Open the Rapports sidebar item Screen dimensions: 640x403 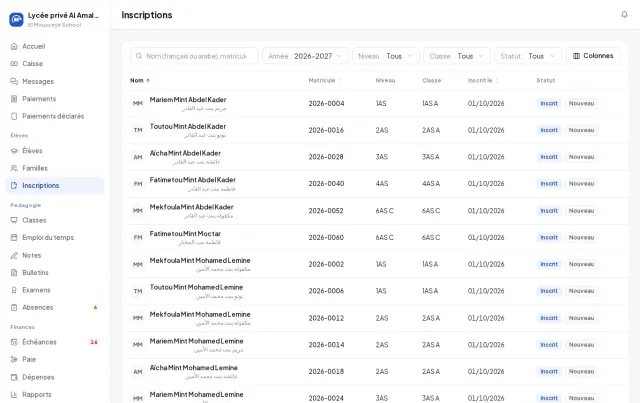[x=55, y=394]
